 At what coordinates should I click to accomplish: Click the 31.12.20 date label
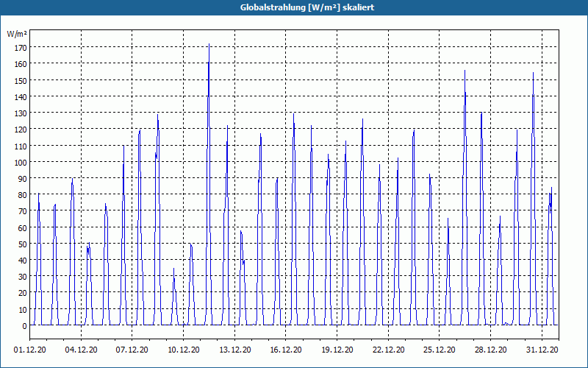click(542, 350)
